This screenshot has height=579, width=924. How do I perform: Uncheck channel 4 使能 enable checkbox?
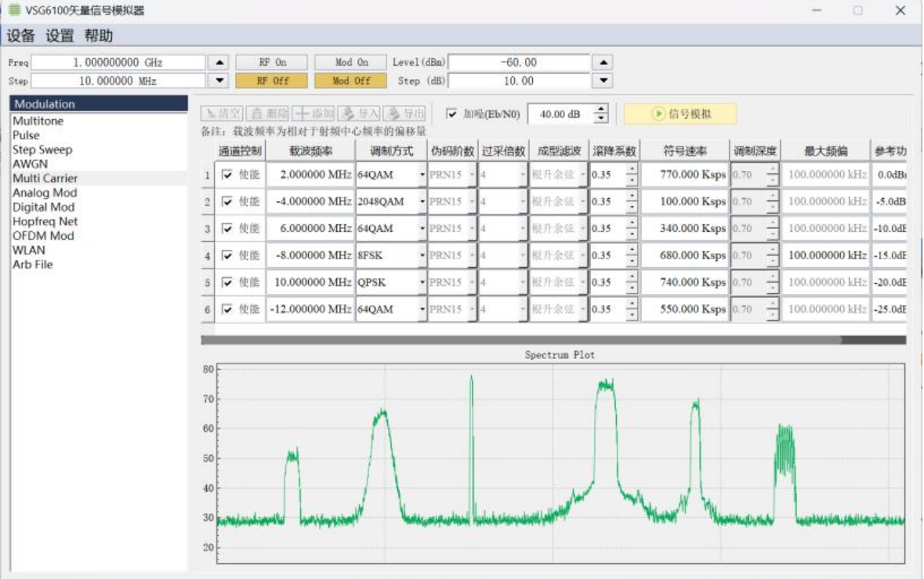226,255
